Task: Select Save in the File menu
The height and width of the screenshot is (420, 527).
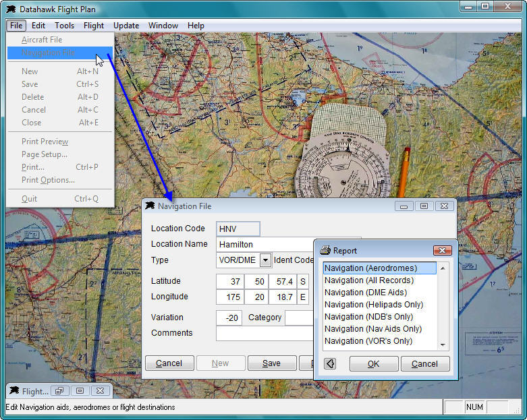Action: tap(60, 84)
